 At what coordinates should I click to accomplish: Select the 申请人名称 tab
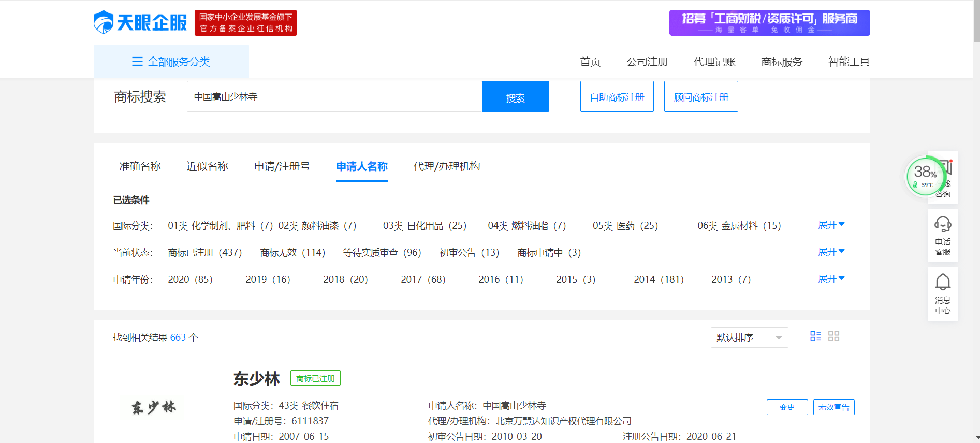click(362, 166)
